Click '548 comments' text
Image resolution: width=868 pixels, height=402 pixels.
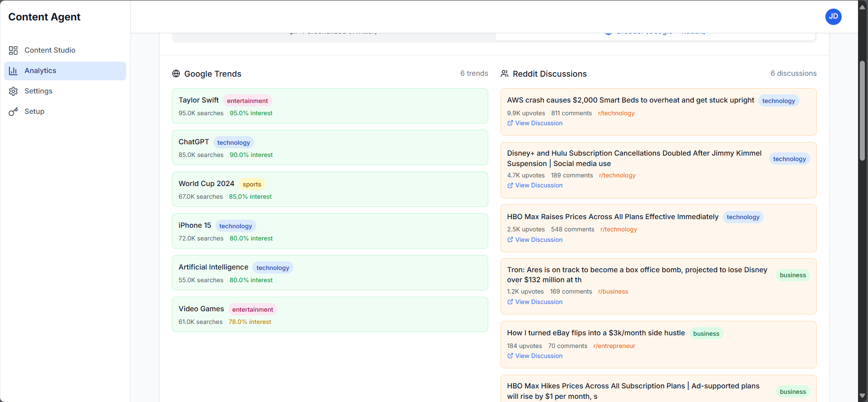point(573,229)
